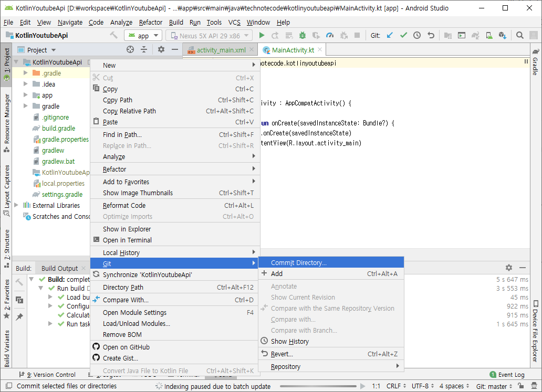Open the profiler gauge icon in toolbar
This screenshot has height=392, width=542.
click(330, 35)
